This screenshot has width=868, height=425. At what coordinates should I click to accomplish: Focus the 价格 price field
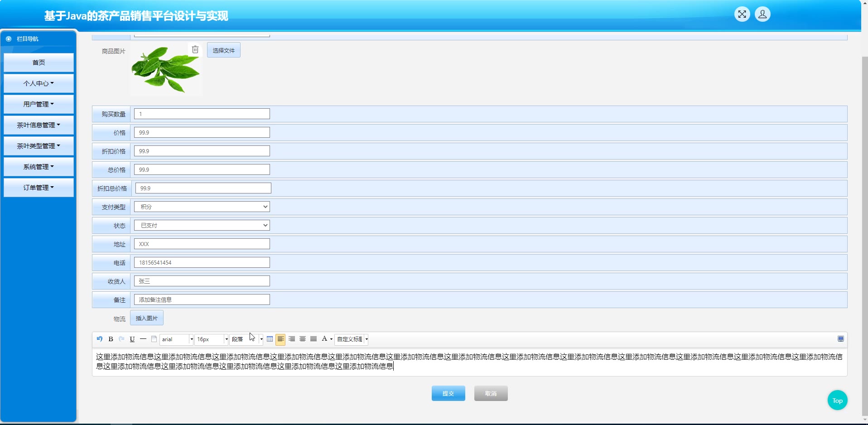click(x=202, y=132)
